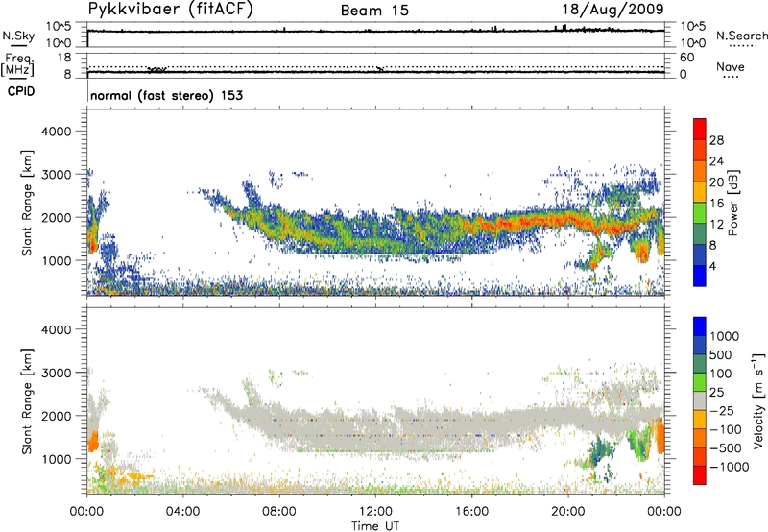Click the 2000 km tick in the velocity panel
This screenshot has width=768, height=532.
pos(57,416)
